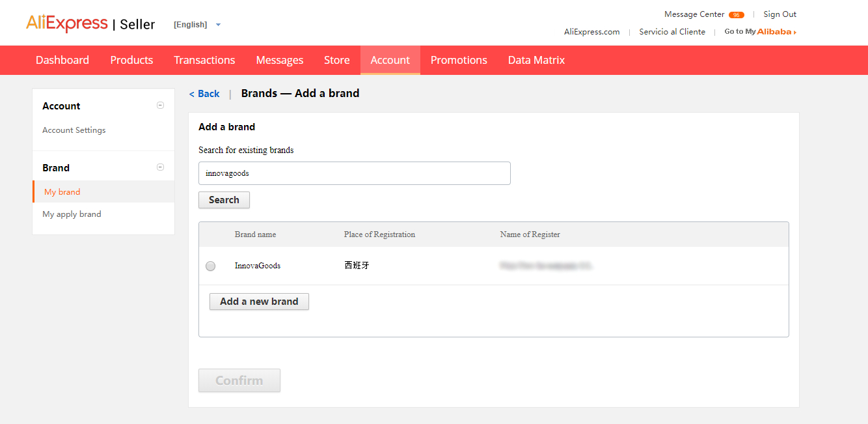Switch to the Transactions tab
The width and height of the screenshot is (868, 424).
(204, 60)
